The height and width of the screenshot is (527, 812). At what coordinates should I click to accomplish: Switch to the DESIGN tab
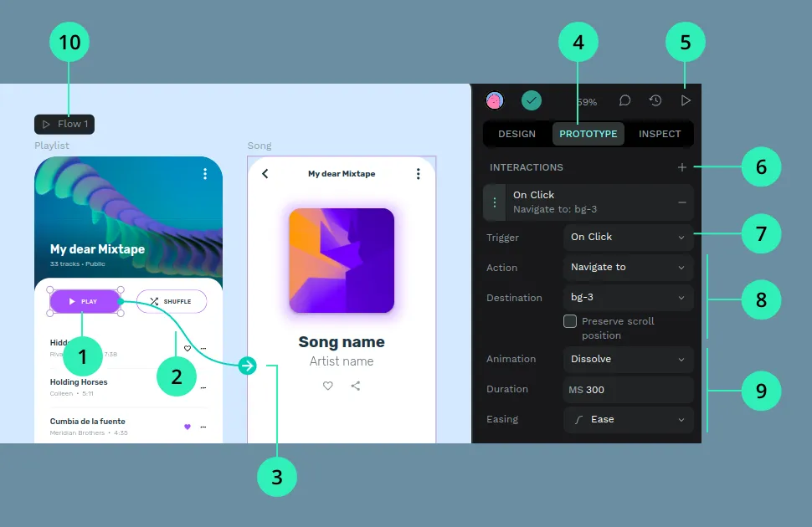tap(516, 133)
